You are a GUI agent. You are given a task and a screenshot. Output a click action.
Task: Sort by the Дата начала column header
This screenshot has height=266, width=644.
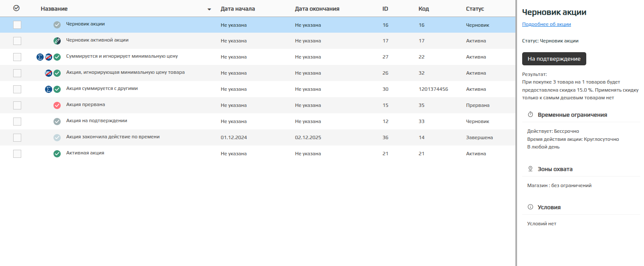click(238, 8)
